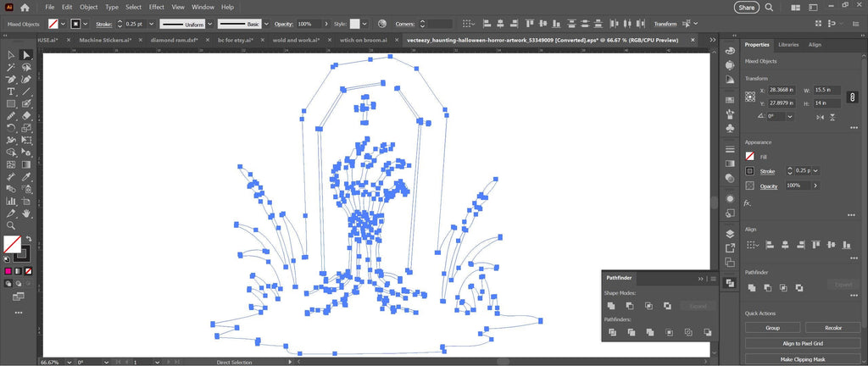Open the Stroke color dropdown in control bar
The image size is (868, 366).
pos(86,24)
